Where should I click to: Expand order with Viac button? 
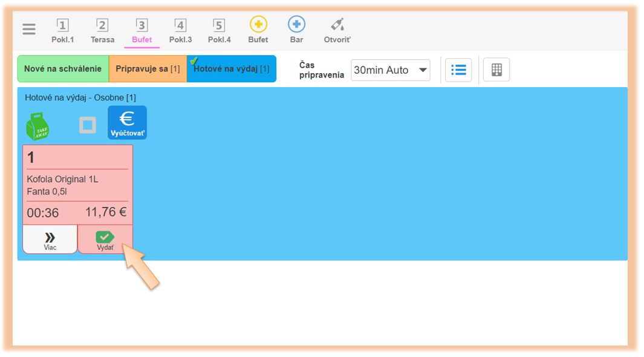(50, 240)
